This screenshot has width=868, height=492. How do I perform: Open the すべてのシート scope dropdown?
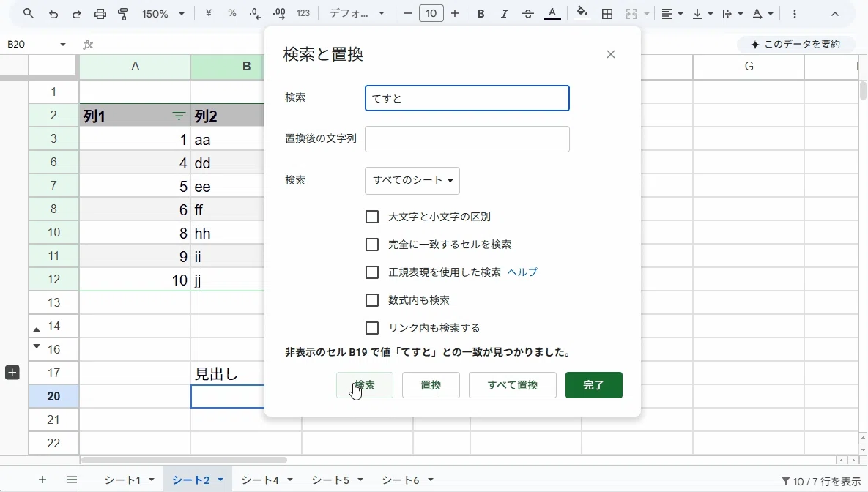pyautogui.click(x=412, y=180)
